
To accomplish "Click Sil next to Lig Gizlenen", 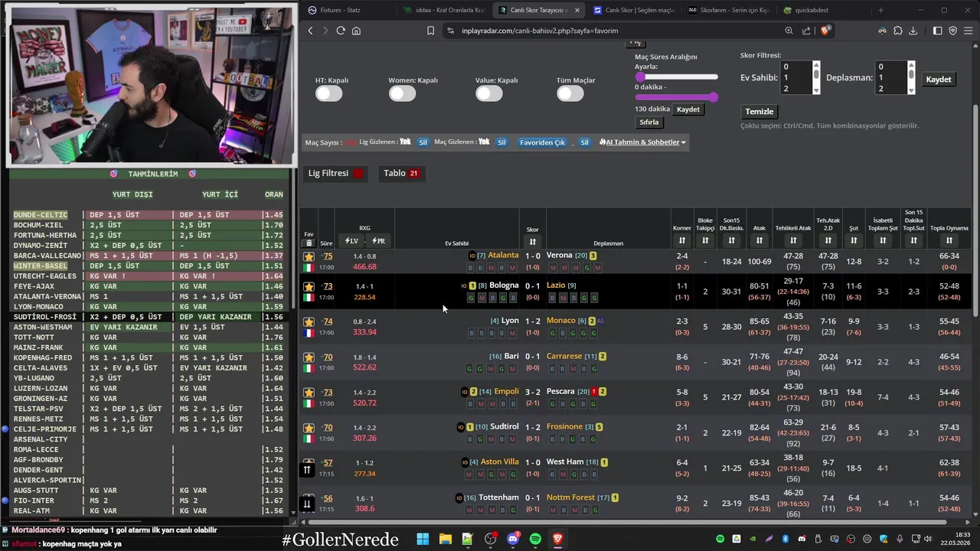I will pyautogui.click(x=423, y=142).
